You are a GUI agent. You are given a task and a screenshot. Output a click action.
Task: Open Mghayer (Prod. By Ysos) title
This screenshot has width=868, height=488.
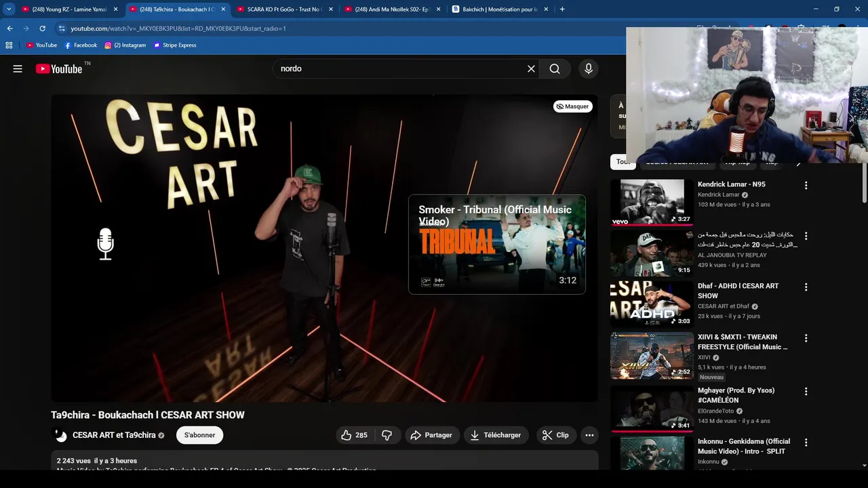tap(736, 395)
